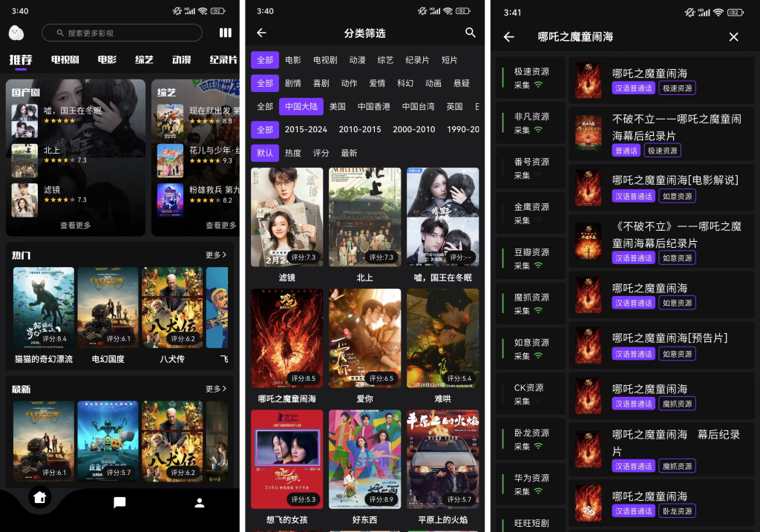Tap the 卧龙资源 tag on last result
This screenshot has height=532, width=760.
click(x=677, y=511)
